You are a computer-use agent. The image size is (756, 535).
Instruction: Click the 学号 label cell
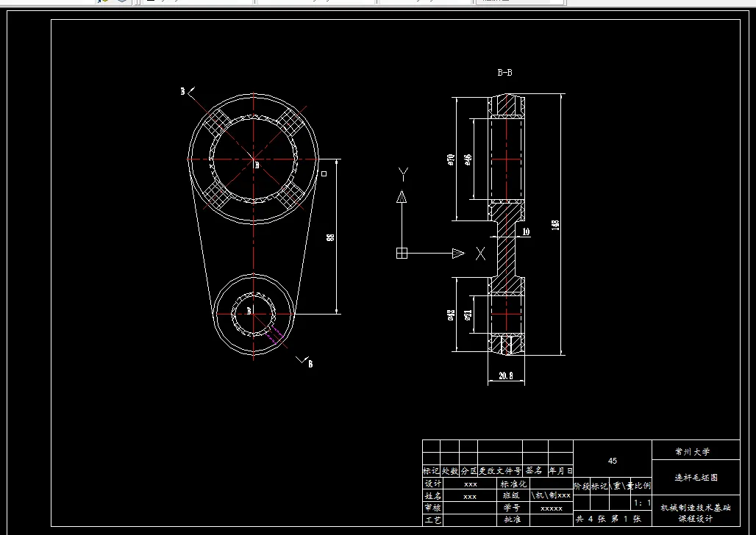tap(512, 508)
